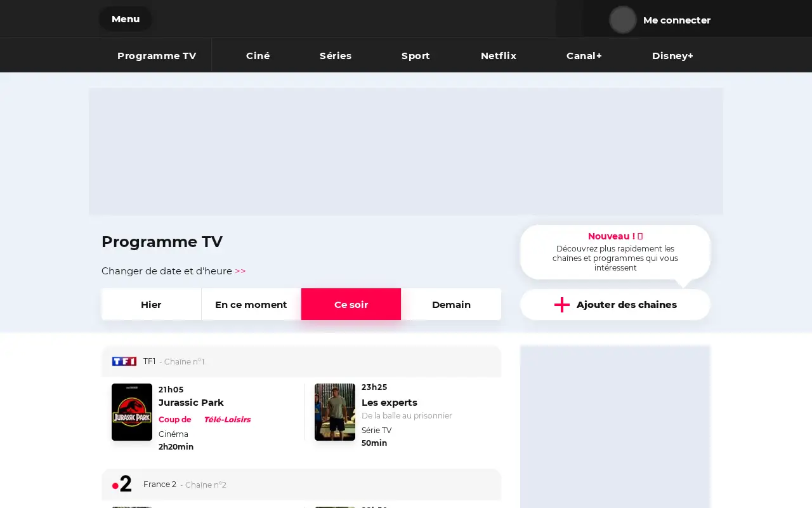Switch to the Demain tab
This screenshot has height=508, width=812.
pos(451,304)
